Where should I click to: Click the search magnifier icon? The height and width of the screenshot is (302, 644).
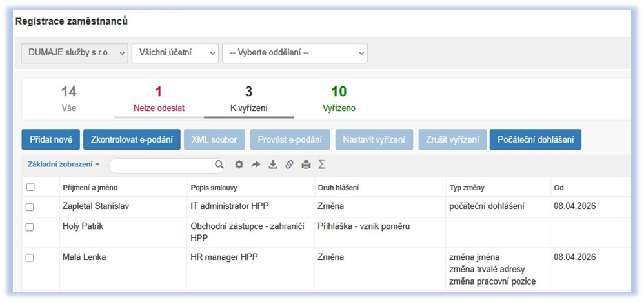click(x=219, y=165)
